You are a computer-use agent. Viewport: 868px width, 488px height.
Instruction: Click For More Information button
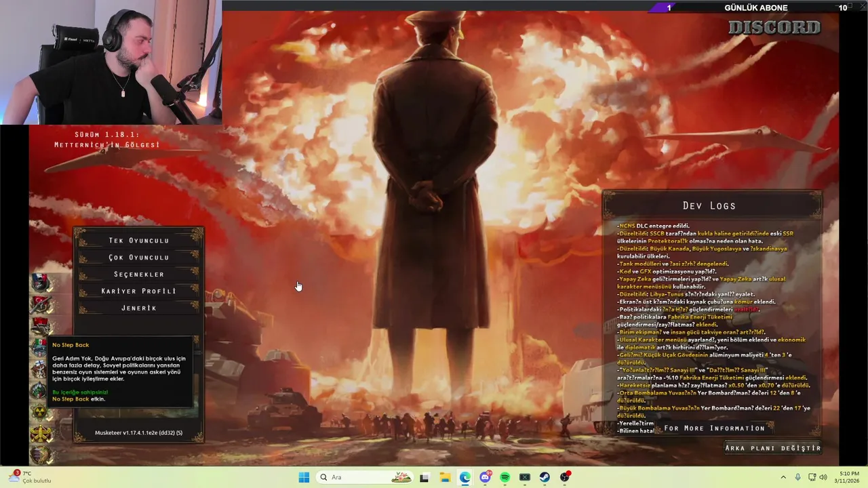pyautogui.click(x=715, y=428)
